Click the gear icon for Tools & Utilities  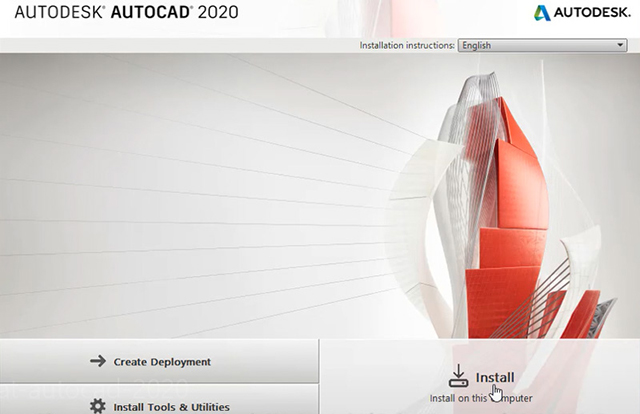click(x=98, y=406)
